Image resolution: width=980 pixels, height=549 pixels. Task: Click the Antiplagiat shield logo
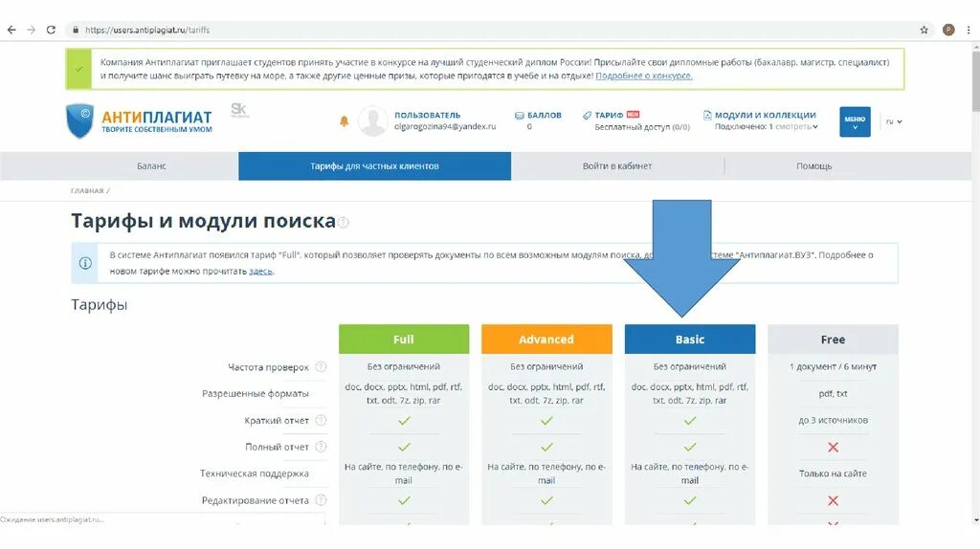[79, 121]
